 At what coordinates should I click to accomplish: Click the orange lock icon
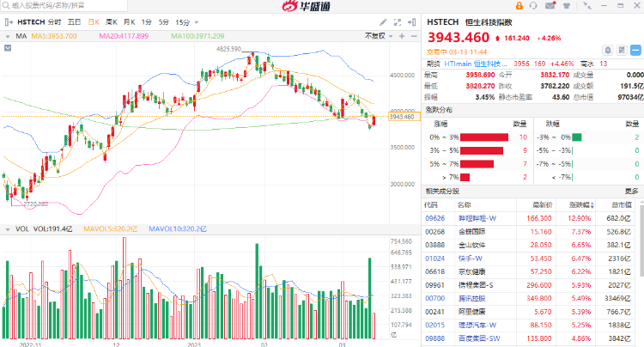coord(519,6)
